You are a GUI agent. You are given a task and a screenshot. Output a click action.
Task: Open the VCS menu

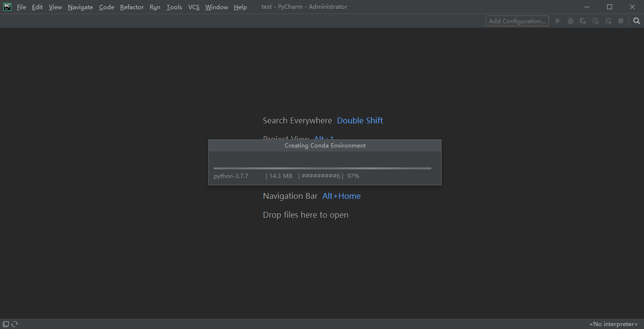pyautogui.click(x=194, y=7)
